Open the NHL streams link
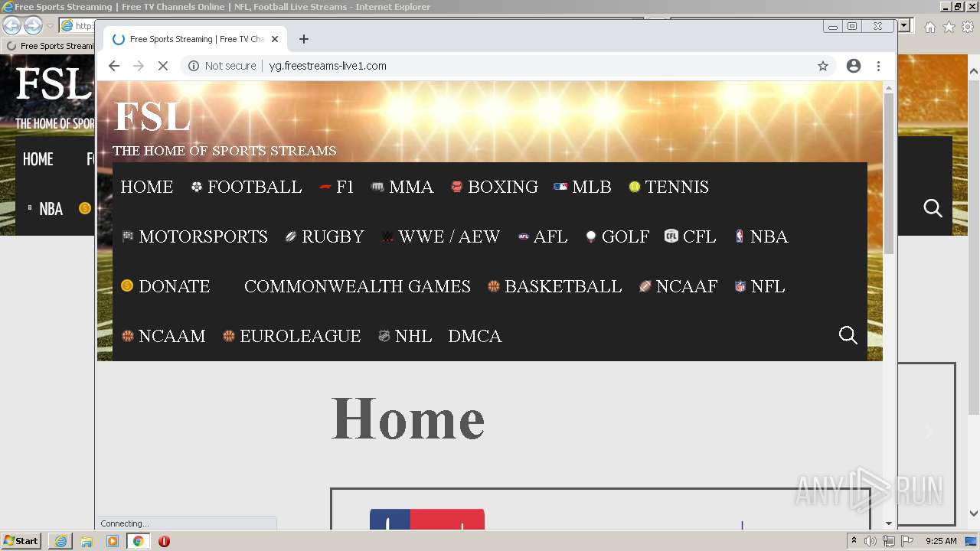Viewport: 980px width, 551px height. coord(405,336)
